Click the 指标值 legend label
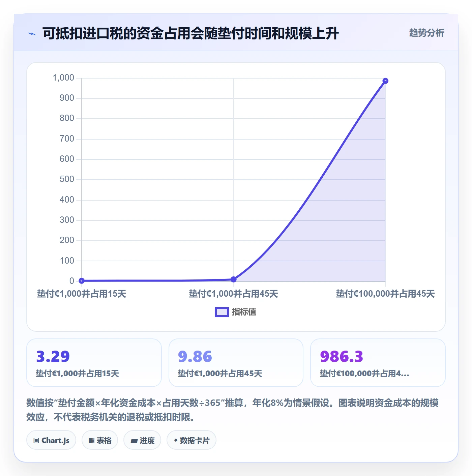 coord(244,312)
